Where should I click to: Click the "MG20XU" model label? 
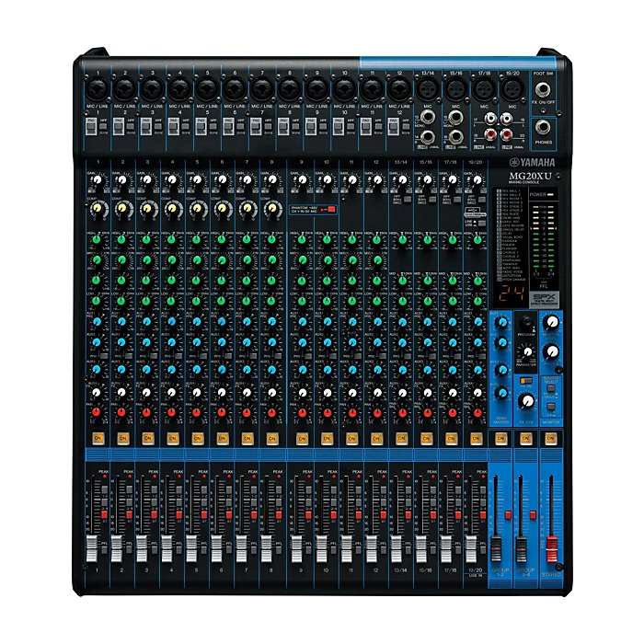click(530, 177)
